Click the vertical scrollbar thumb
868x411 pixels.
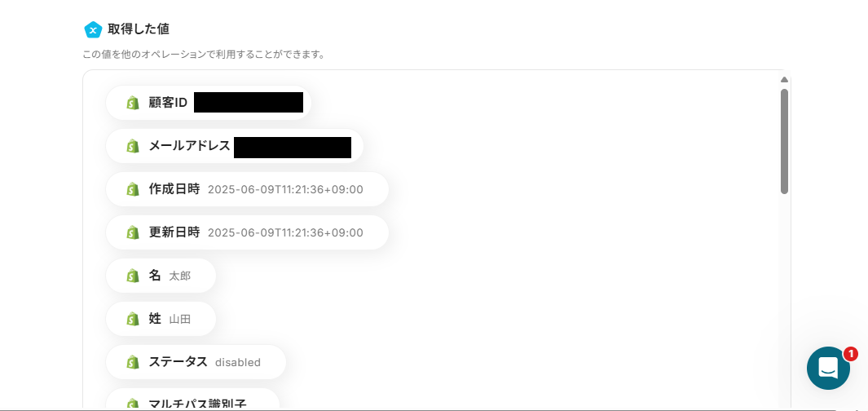pyautogui.click(x=784, y=141)
